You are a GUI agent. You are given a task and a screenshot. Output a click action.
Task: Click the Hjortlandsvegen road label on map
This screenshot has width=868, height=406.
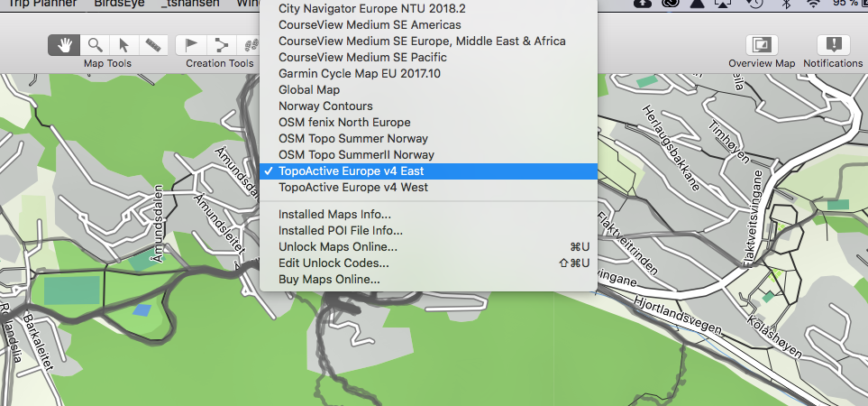[676, 313]
